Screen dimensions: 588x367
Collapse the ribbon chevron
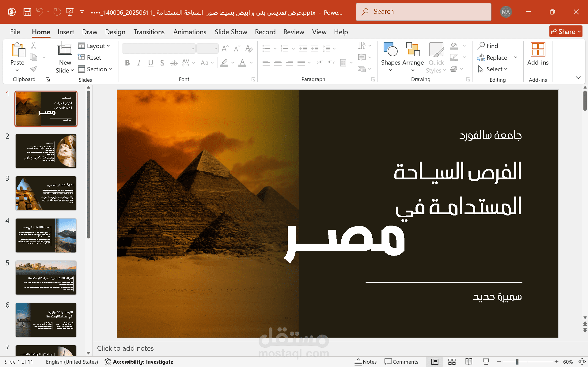(x=579, y=78)
